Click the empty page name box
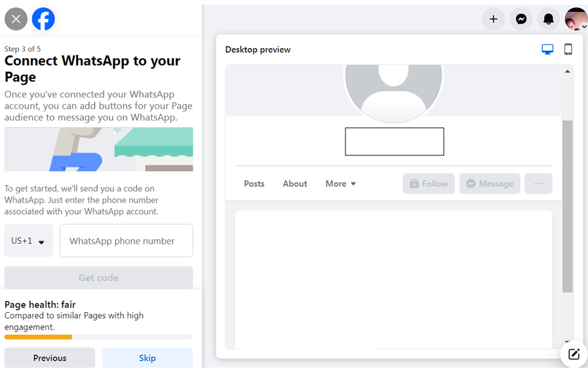The width and height of the screenshot is (588, 371). 395,142
